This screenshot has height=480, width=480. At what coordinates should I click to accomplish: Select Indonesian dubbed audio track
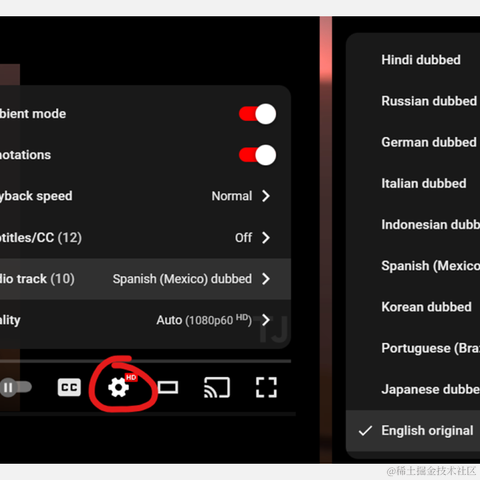413,225
